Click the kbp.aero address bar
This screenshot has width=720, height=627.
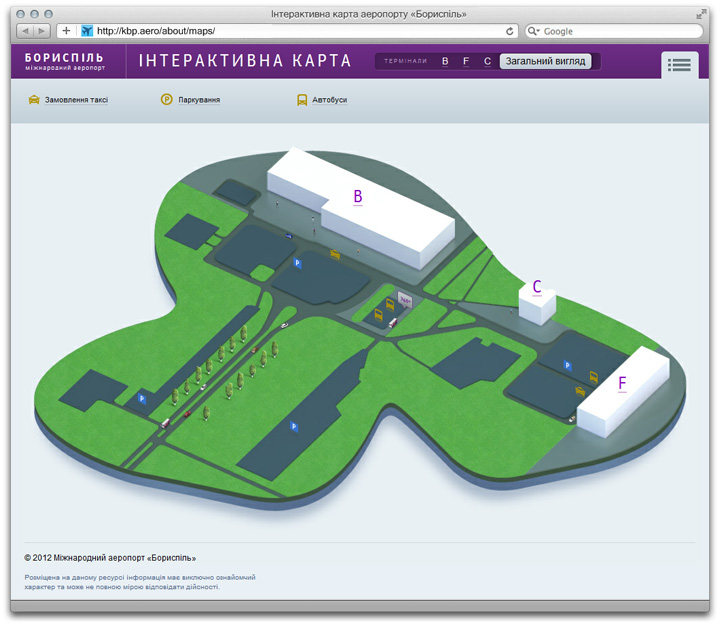click(x=300, y=31)
